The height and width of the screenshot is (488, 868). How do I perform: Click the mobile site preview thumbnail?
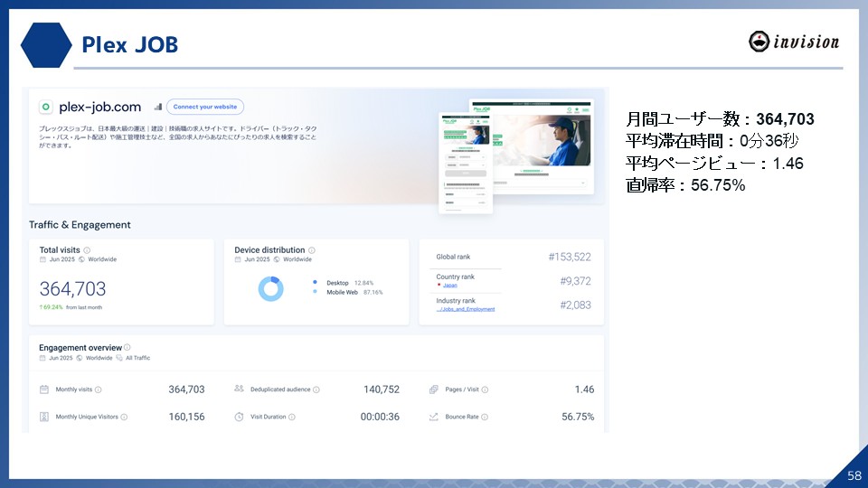(x=466, y=164)
